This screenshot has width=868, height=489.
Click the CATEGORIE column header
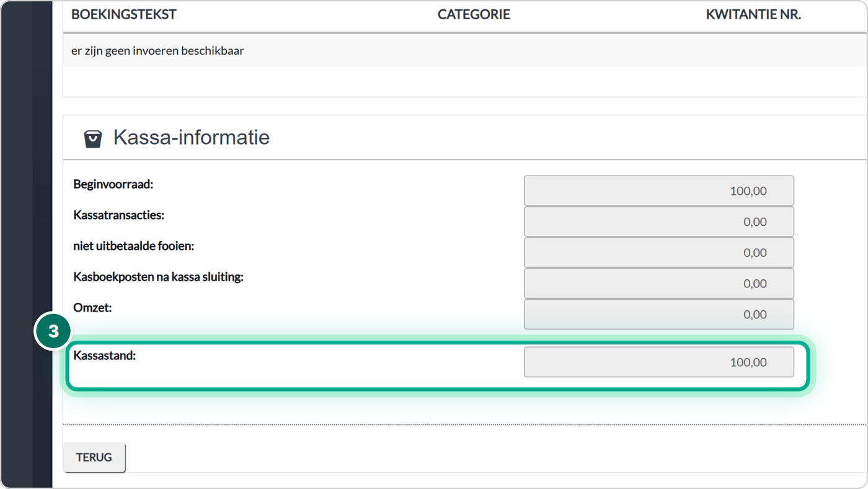click(x=474, y=15)
